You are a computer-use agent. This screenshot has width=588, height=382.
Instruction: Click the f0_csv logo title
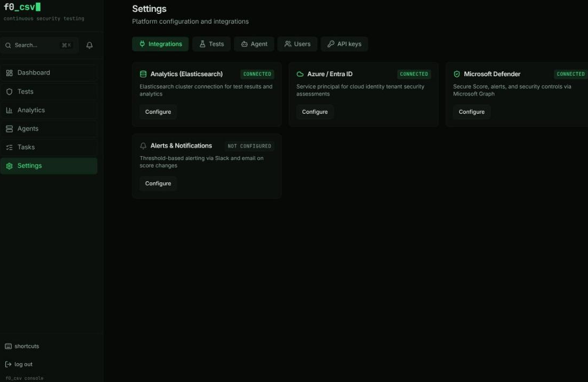(x=22, y=7)
